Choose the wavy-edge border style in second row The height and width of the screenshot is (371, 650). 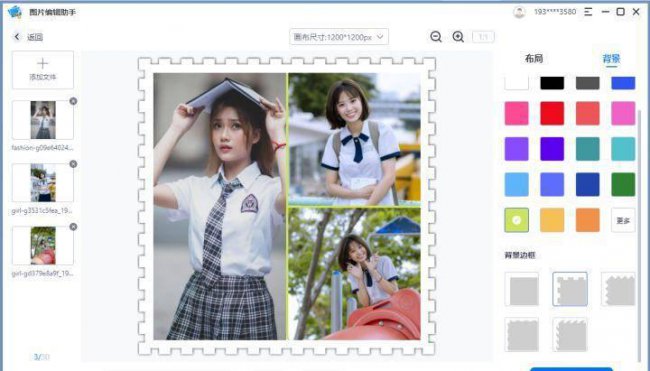[570, 335]
